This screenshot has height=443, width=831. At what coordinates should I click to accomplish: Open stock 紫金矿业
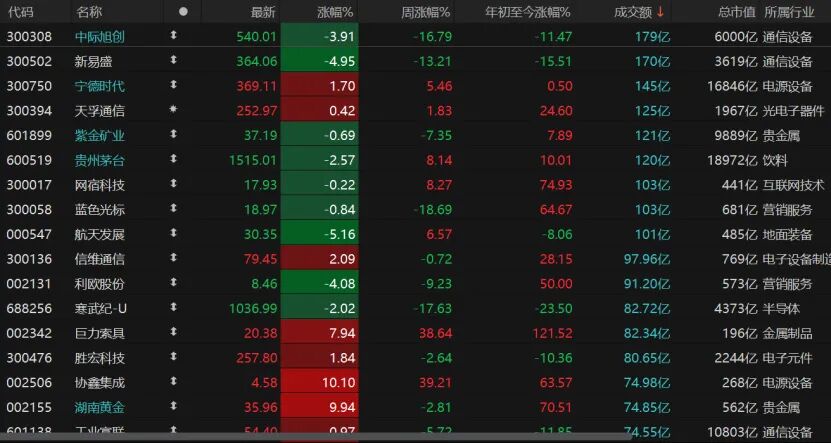click(100, 135)
